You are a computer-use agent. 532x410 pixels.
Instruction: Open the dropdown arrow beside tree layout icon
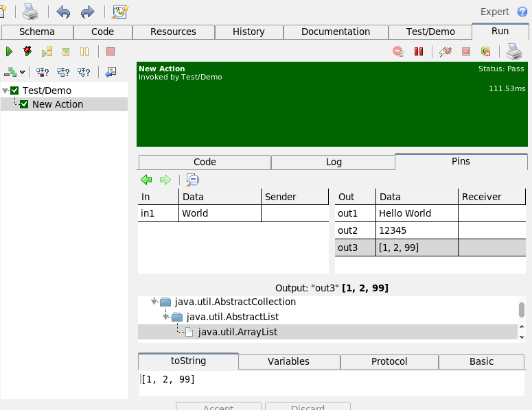pos(23,72)
